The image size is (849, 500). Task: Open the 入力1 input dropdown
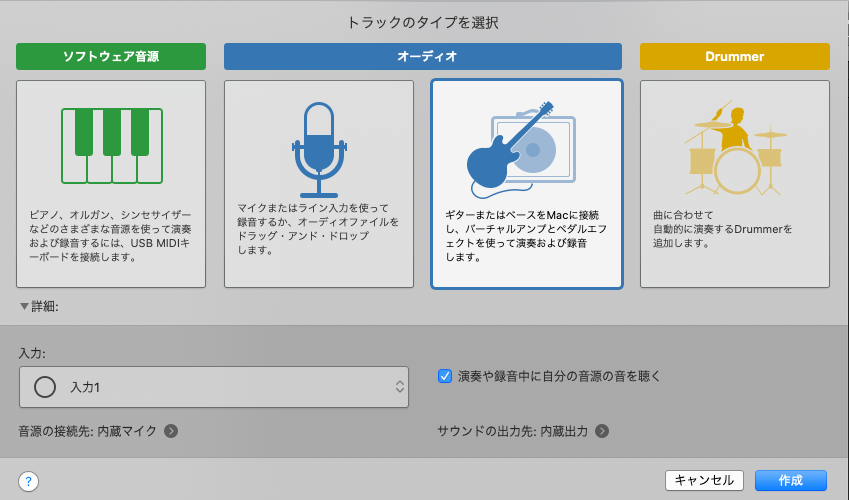point(214,387)
